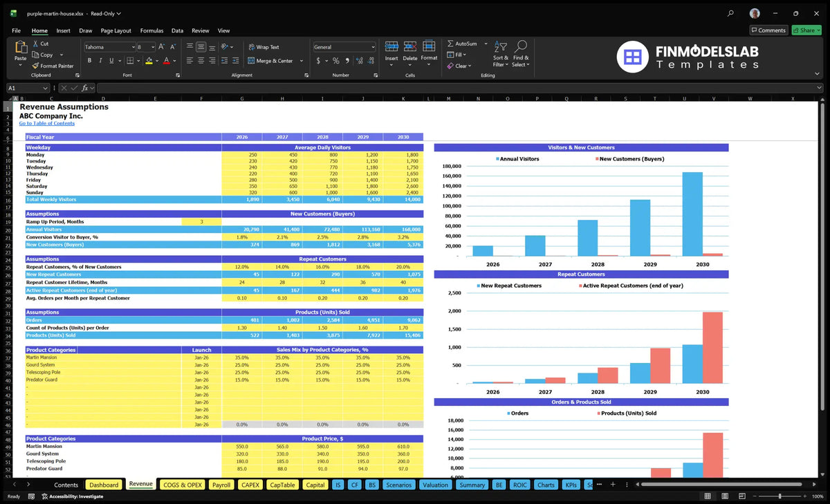The width and height of the screenshot is (830, 504).
Task: Open the fill color dropdown arrow
Action: [x=157, y=61]
